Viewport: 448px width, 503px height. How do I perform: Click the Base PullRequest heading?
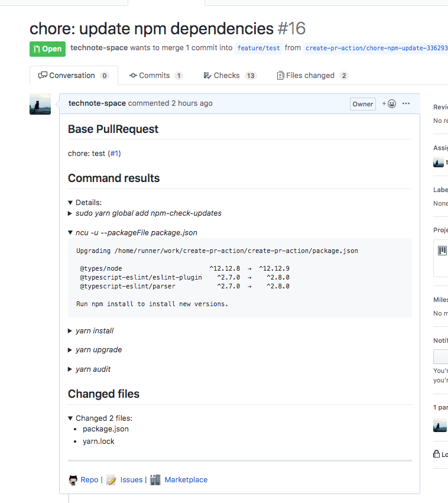(113, 129)
